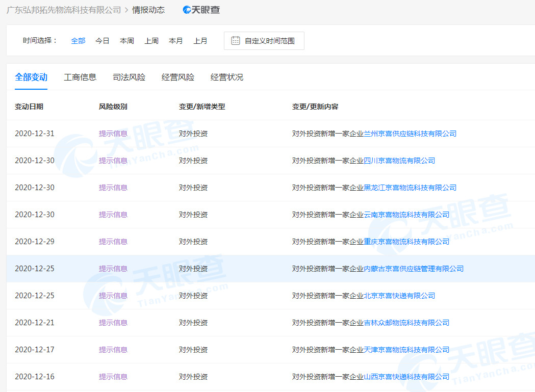
Task: Click date cell 2020-12-31
Action: coord(35,134)
